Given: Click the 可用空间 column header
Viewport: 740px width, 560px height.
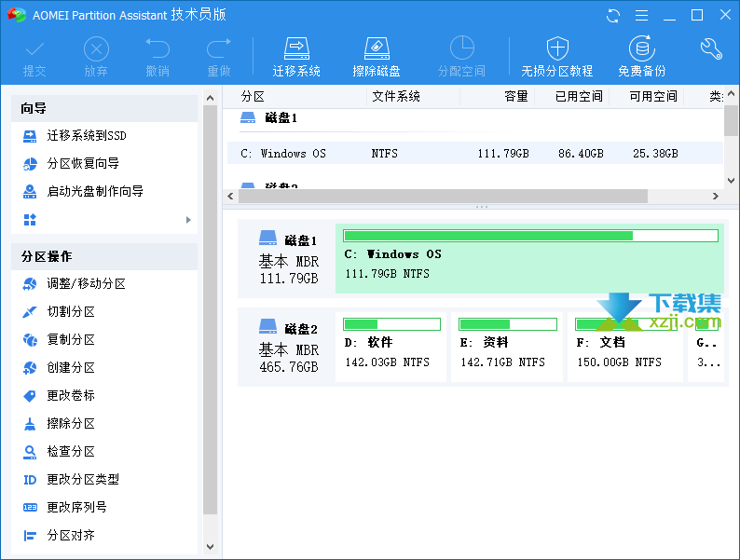Looking at the screenshot, I should click(x=653, y=97).
